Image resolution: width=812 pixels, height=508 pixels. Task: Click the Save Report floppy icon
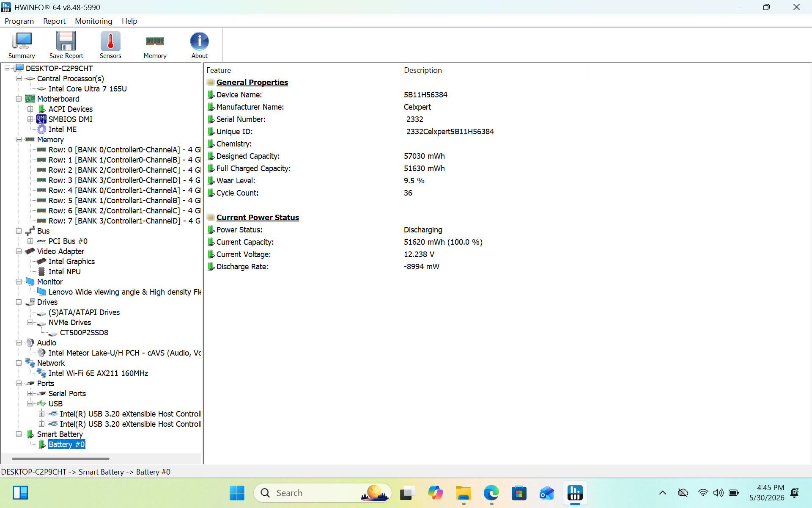[x=66, y=44]
